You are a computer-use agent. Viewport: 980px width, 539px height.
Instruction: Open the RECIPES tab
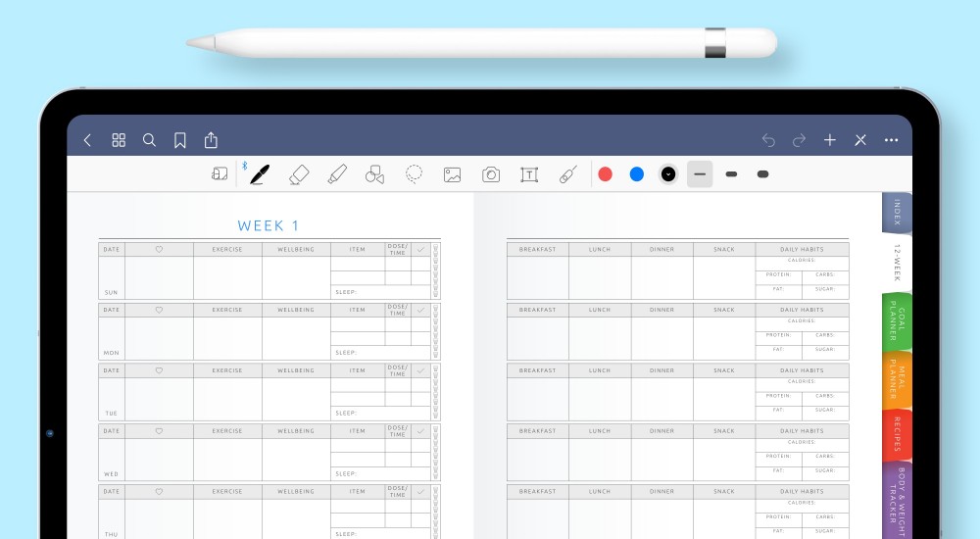(897, 434)
